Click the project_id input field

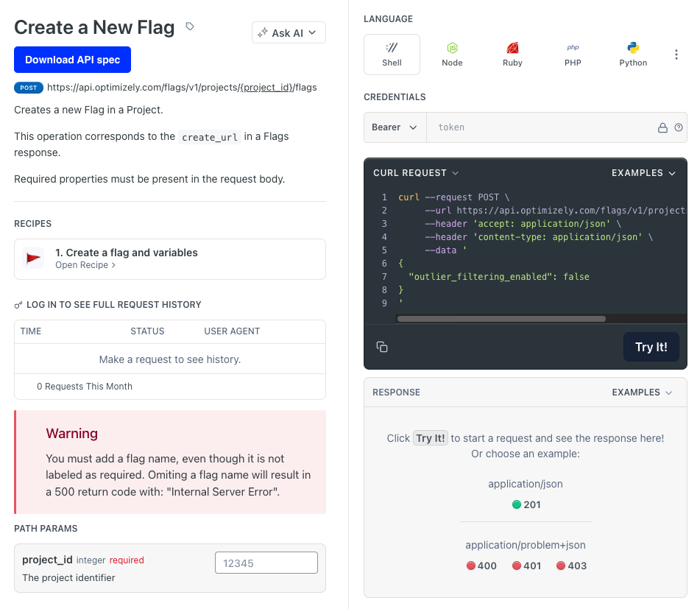pyautogui.click(x=266, y=563)
